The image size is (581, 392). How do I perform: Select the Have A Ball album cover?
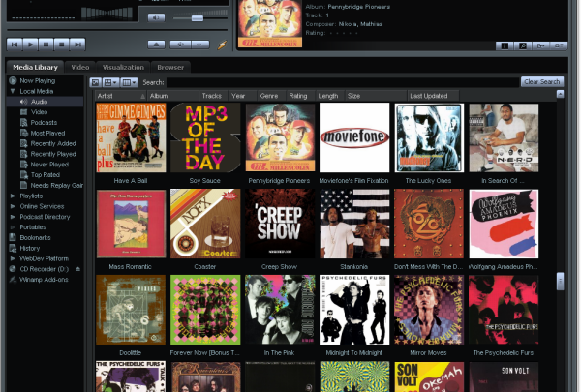point(131,137)
